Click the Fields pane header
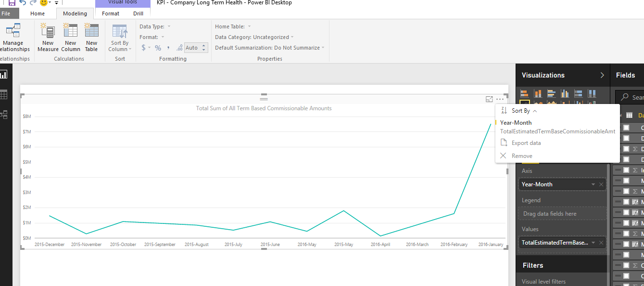 point(625,75)
